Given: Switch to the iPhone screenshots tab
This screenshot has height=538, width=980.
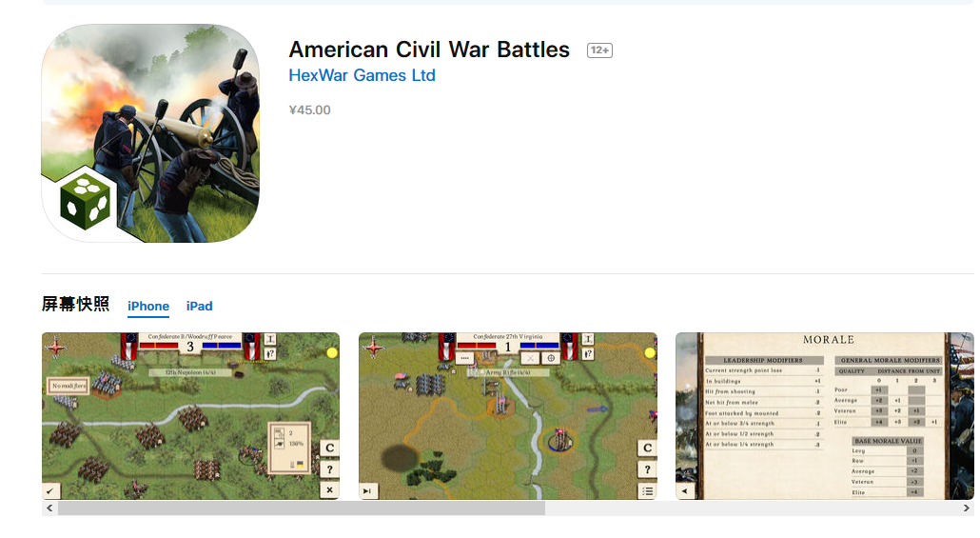Looking at the screenshot, I should 148,306.
